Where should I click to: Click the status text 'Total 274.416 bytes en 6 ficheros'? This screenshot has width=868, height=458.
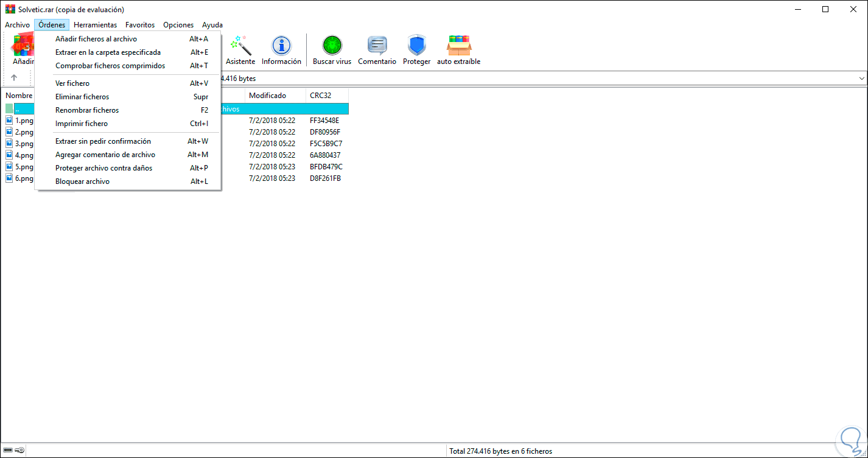500,451
